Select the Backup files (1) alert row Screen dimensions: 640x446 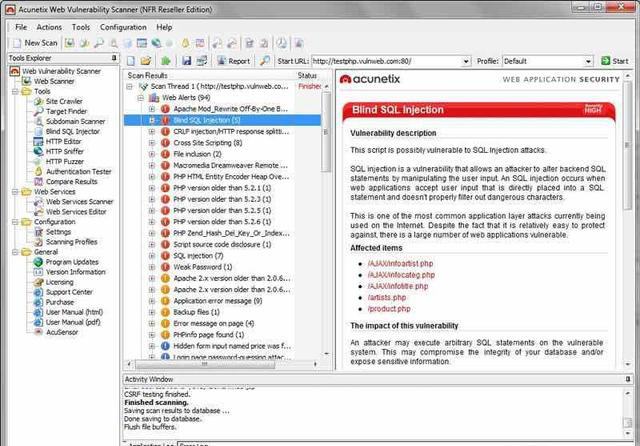tap(196, 312)
